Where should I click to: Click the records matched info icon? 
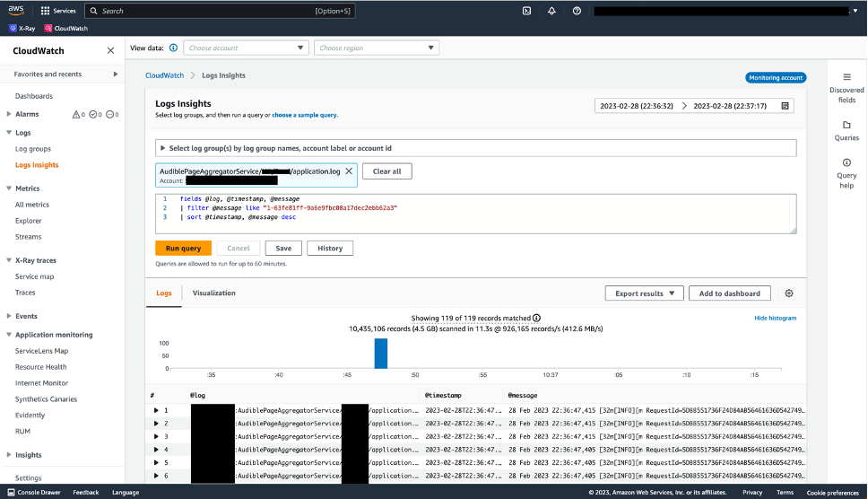(x=536, y=318)
